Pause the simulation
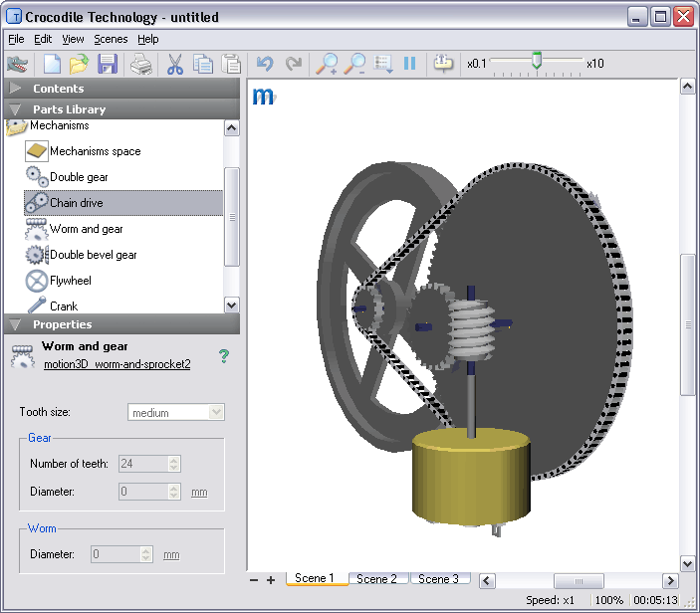This screenshot has width=700, height=613. pos(409,64)
